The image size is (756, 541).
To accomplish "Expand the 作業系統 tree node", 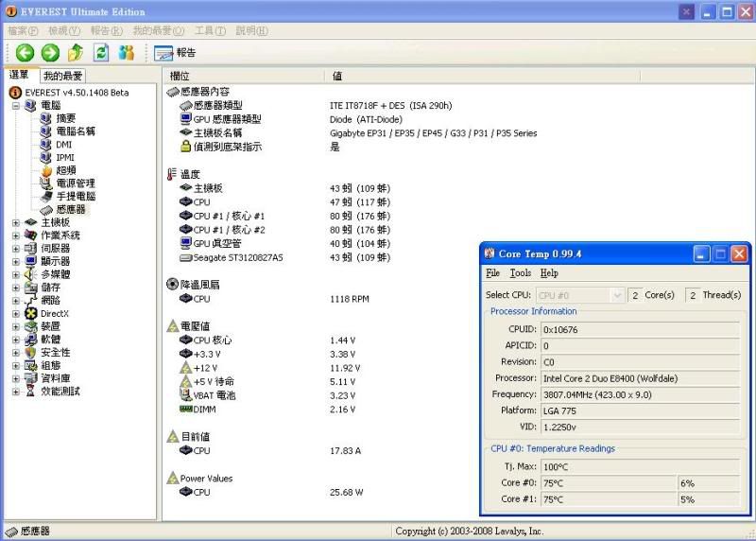I will [16, 236].
